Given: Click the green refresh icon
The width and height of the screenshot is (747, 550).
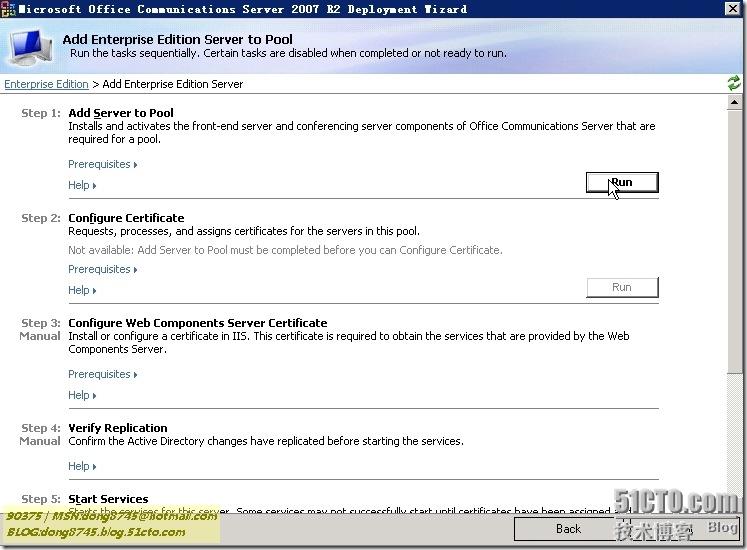Looking at the screenshot, I should coord(734,83).
